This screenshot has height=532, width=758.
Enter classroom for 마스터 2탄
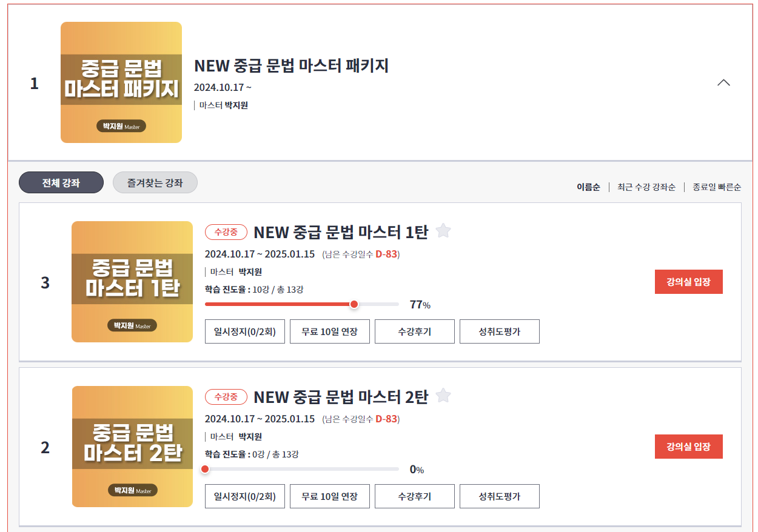[x=689, y=447]
